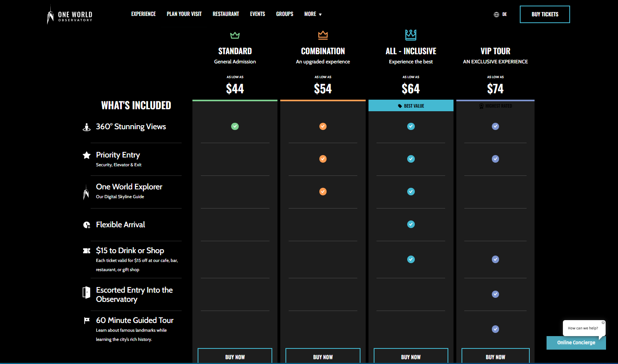Click the Priority Entry star icon
The image size is (618, 364).
(x=86, y=155)
